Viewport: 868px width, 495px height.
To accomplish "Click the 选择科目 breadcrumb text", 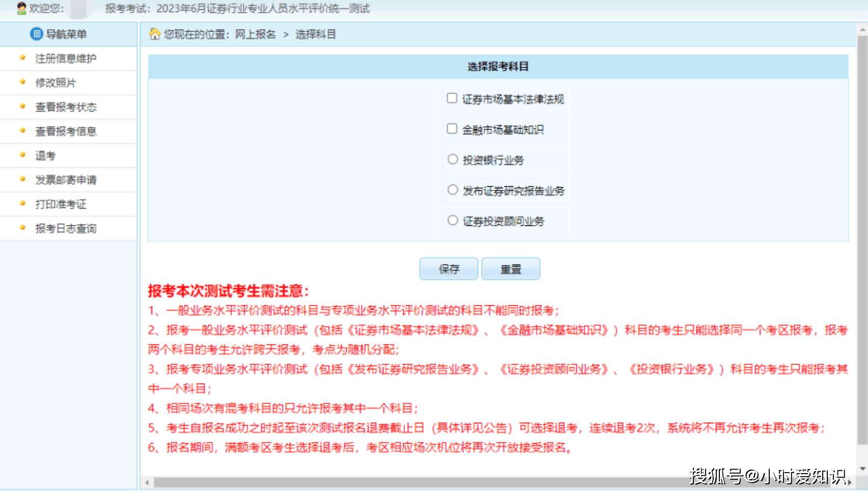I will (x=316, y=34).
